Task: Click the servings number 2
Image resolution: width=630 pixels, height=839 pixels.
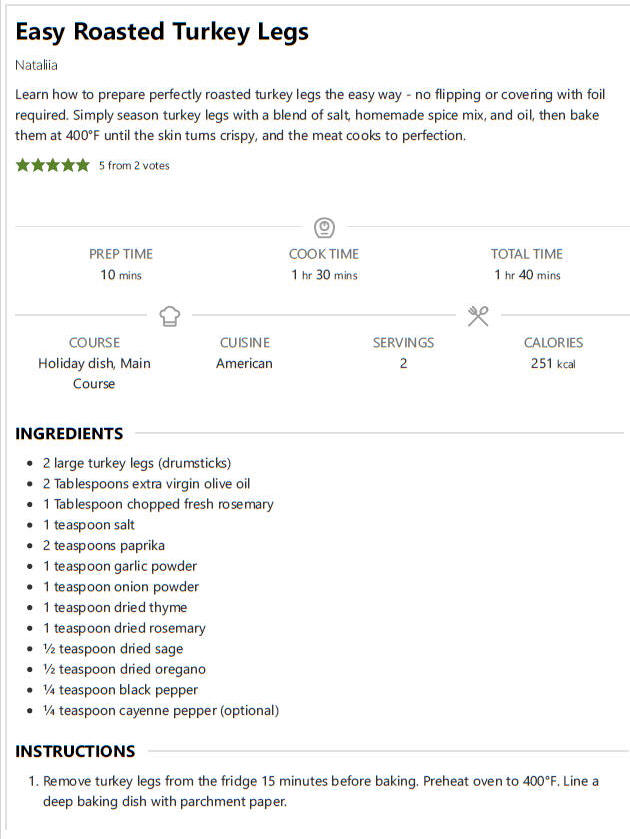Action: (403, 363)
